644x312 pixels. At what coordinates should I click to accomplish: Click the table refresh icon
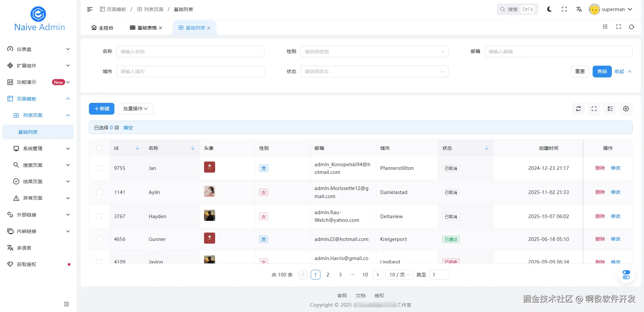tap(578, 109)
